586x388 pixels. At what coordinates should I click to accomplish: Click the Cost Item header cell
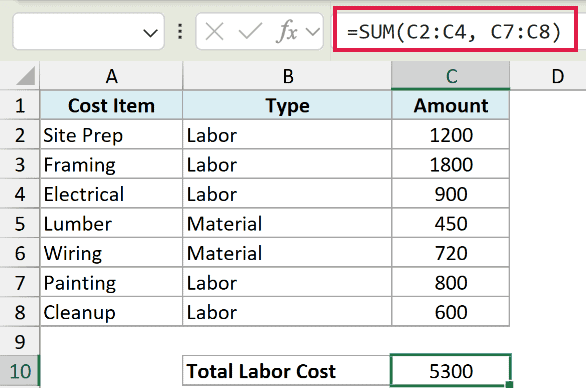(111, 105)
